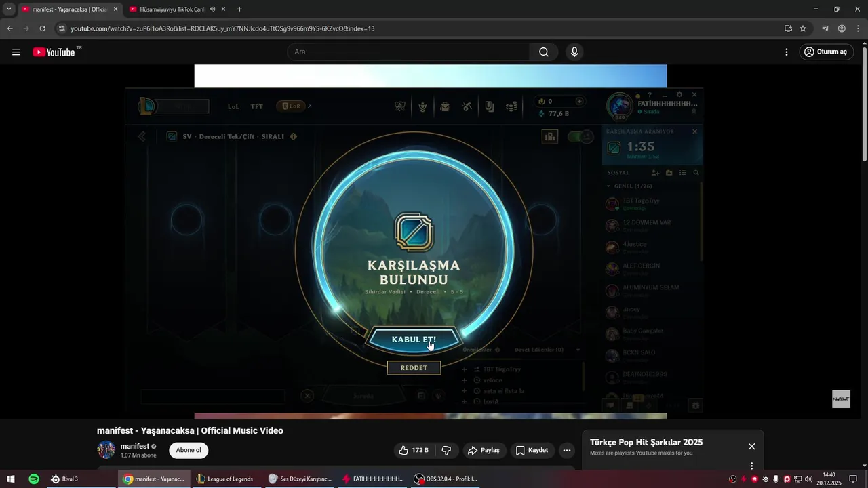The width and height of the screenshot is (868, 488).
Task: Search friends with magnifier icon
Action: (x=696, y=173)
